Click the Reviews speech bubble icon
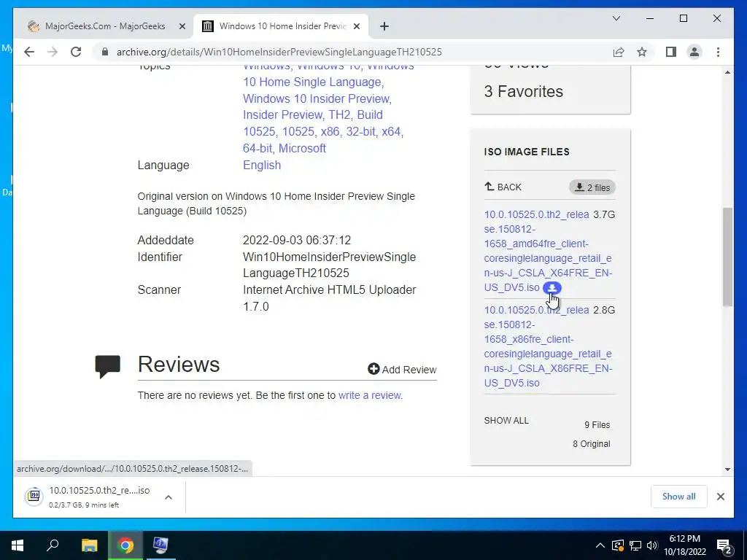 [x=108, y=366]
